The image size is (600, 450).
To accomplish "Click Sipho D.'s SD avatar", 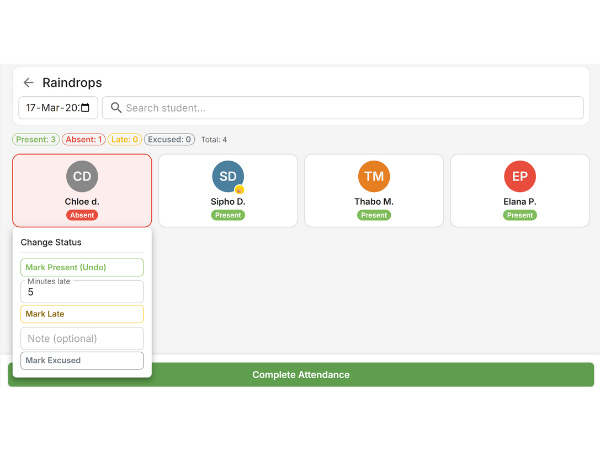I will pyautogui.click(x=227, y=176).
